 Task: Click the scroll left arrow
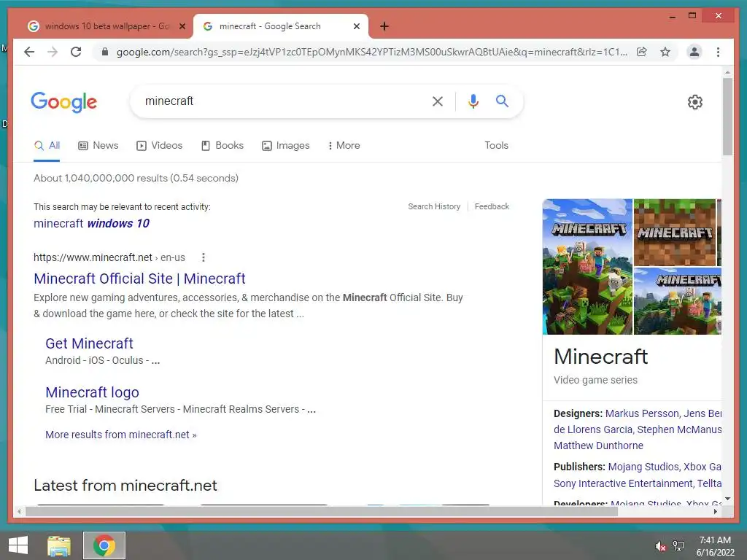[19, 511]
